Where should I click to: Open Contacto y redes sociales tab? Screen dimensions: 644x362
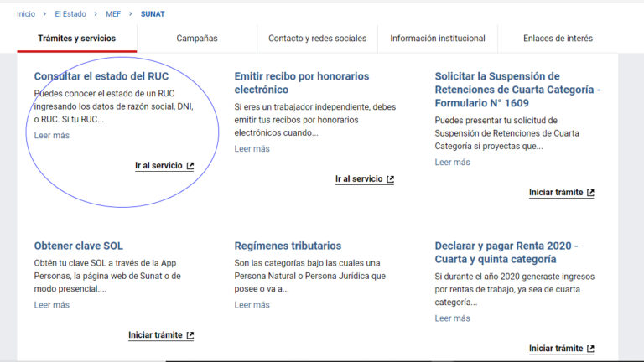pos(318,39)
